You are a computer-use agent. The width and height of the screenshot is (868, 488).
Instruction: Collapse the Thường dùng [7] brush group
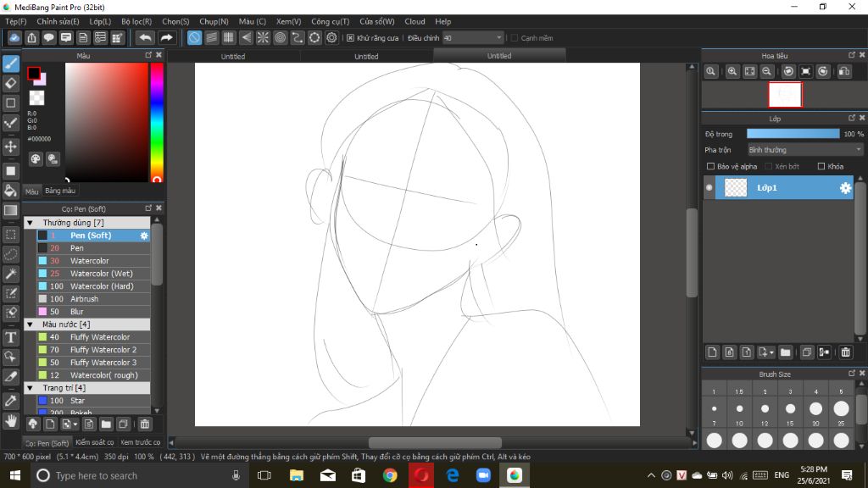click(x=31, y=223)
